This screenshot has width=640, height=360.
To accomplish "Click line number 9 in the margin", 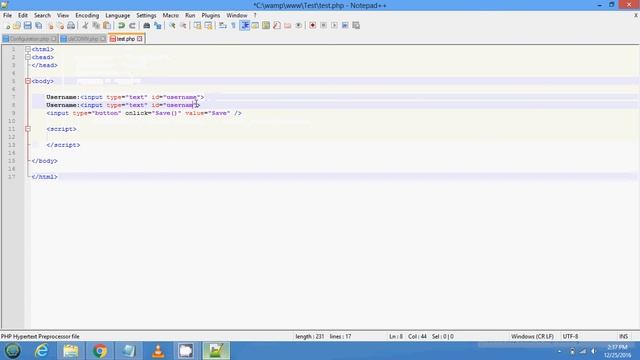I will pyautogui.click(x=13, y=113).
